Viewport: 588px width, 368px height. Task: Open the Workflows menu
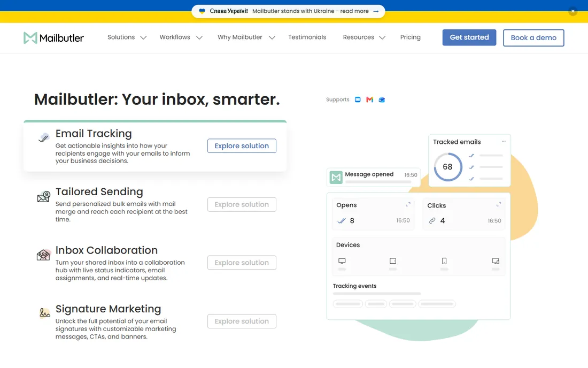coord(175,37)
